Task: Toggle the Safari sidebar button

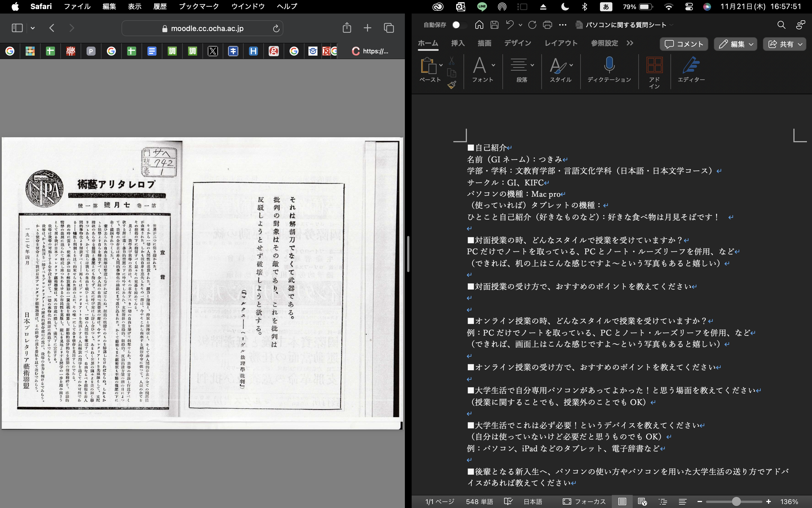Action: [17, 28]
